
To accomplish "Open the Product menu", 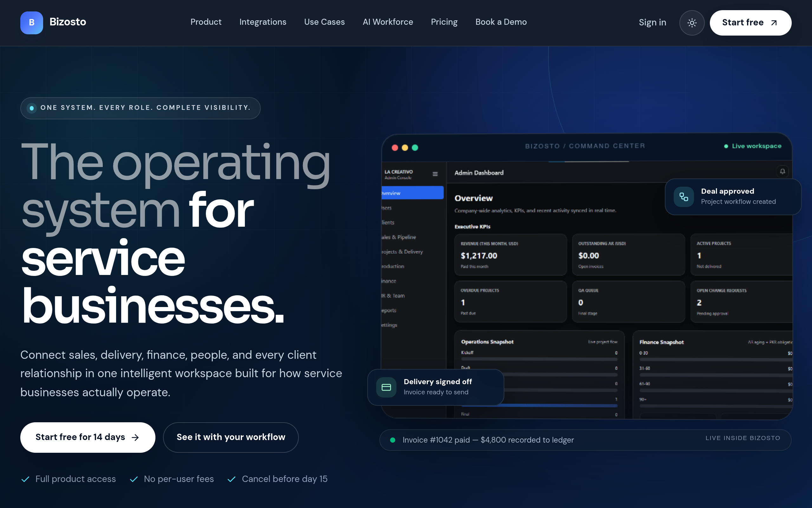I will 206,22.
